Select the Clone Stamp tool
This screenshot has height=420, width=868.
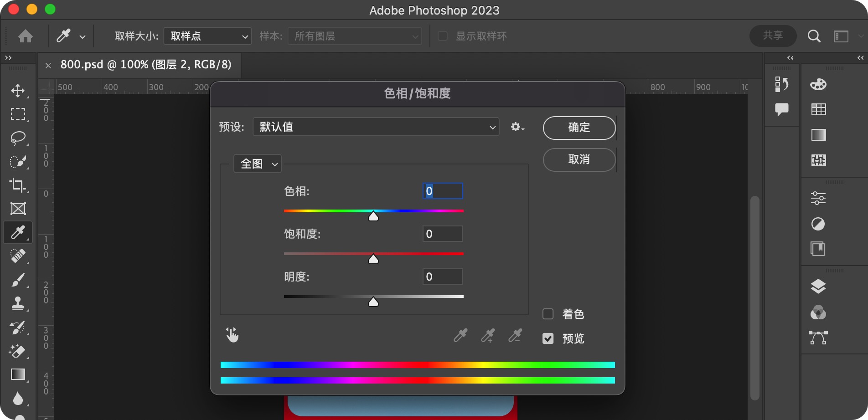(18, 303)
